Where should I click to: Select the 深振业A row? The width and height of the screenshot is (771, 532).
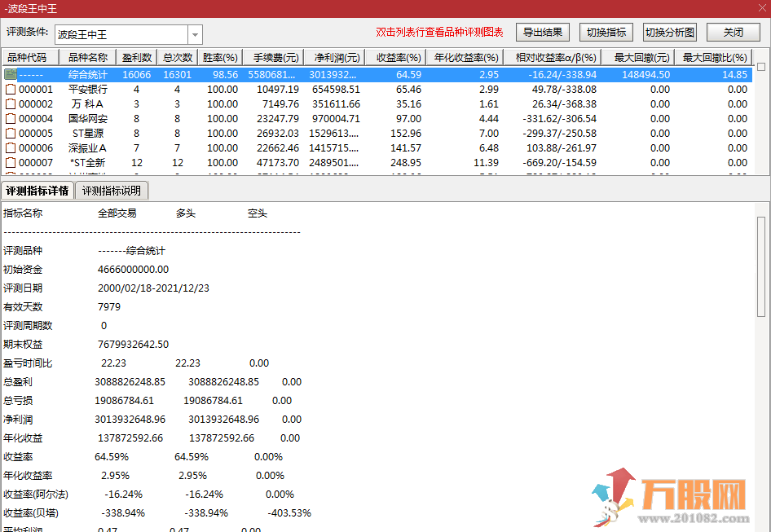pyautogui.click(x=377, y=148)
